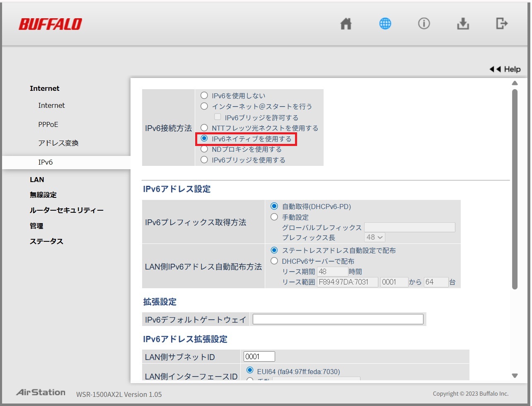Click the logout exit icon

coord(502,24)
